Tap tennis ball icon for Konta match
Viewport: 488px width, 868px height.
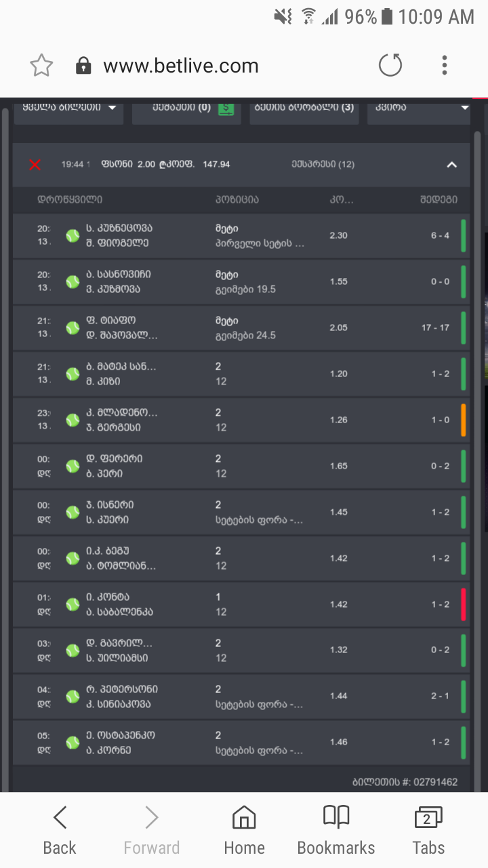coord(73,604)
